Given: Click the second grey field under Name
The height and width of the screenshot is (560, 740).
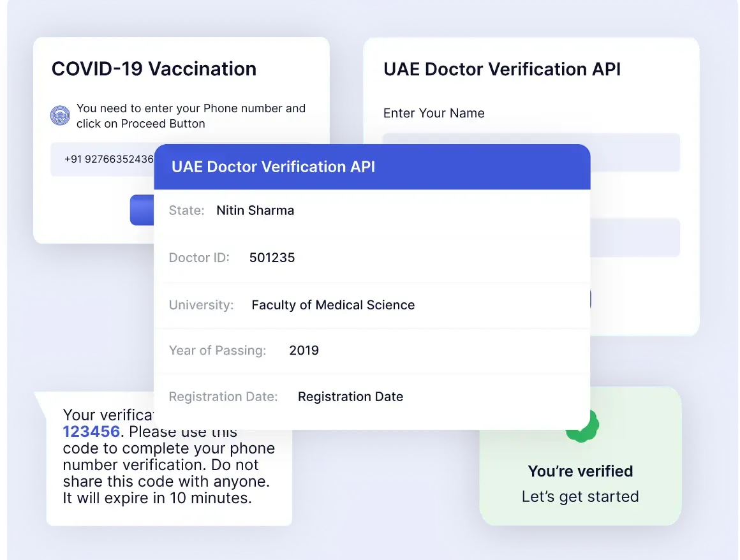Looking at the screenshot, I should [x=635, y=238].
